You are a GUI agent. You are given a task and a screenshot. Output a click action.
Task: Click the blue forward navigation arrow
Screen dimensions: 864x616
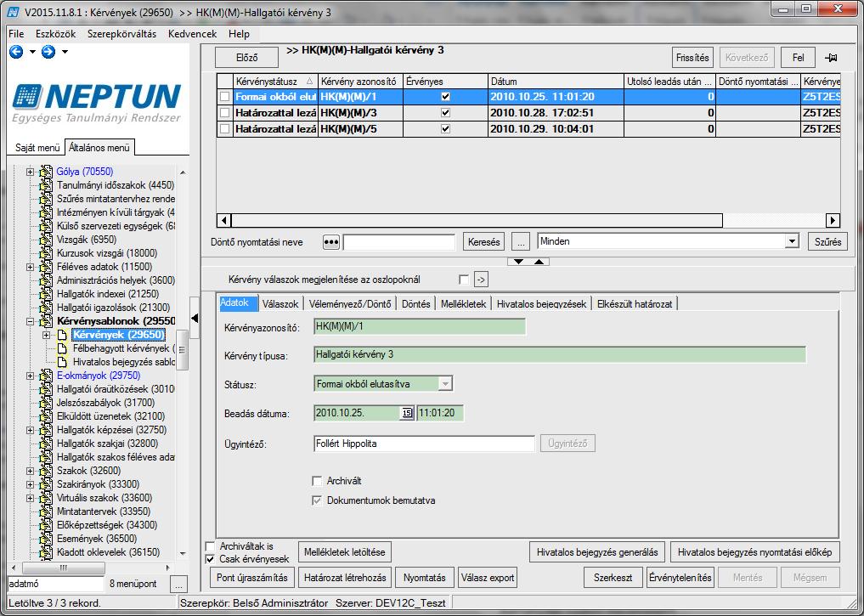click(48, 52)
